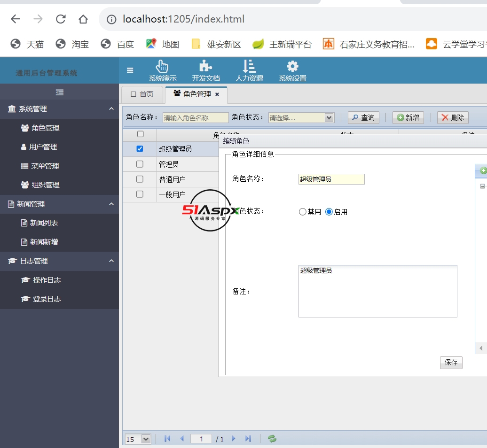
Task: Click the 删除 button
Action: tap(453, 117)
